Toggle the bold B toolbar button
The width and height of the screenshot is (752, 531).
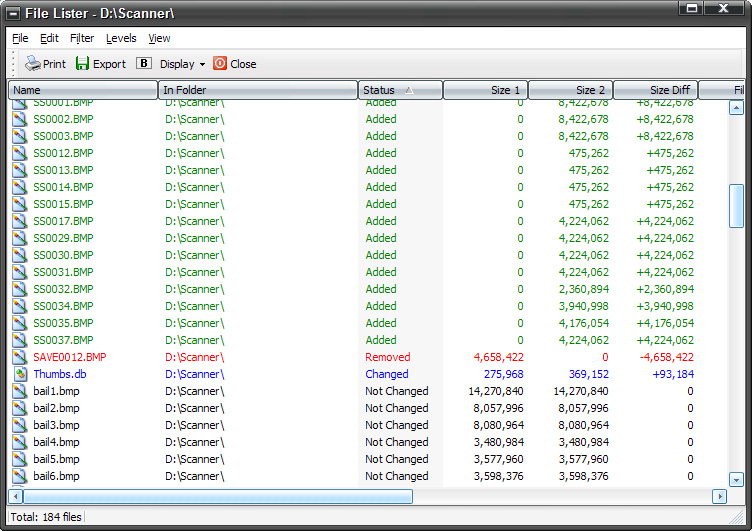pyautogui.click(x=144, y=64)
